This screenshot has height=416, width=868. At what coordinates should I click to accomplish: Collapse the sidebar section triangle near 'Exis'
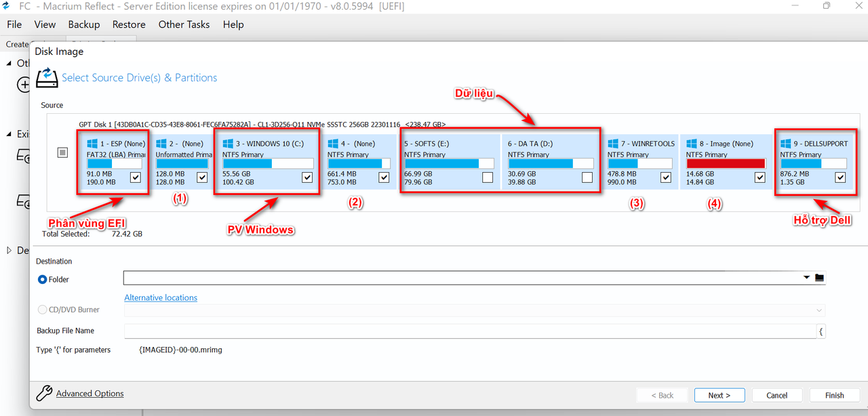point(9,134)
